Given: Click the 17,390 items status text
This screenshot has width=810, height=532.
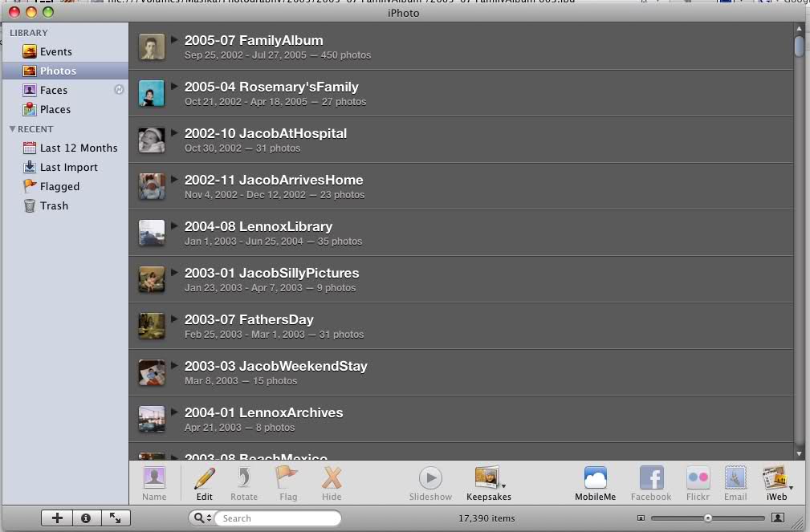Looking at the screenshot, I should [486, 518].
